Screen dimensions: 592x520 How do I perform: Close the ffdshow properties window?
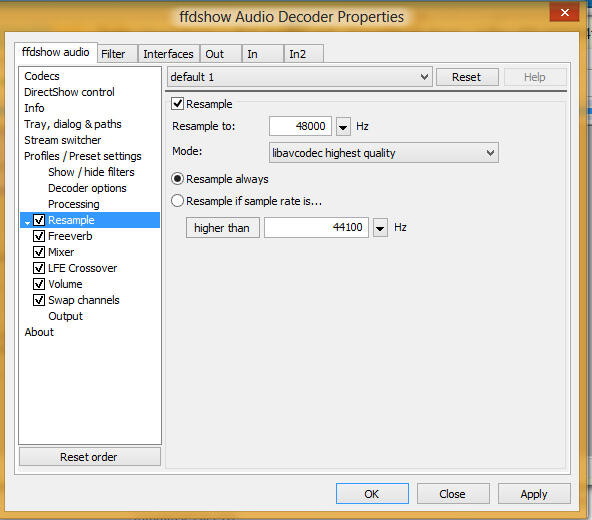564,12
